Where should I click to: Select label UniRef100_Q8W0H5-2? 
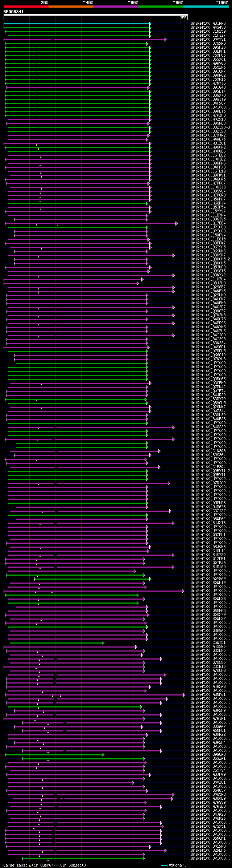[x=210, y=259]
